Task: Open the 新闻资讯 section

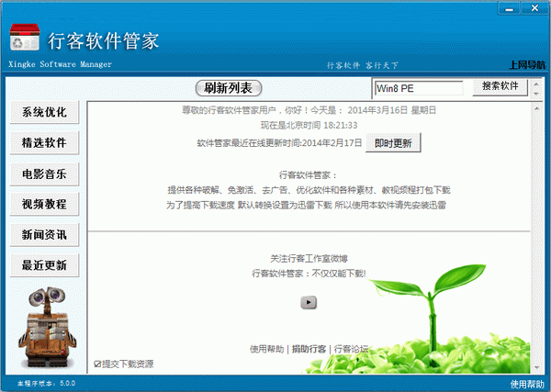Action: (44, 235)
